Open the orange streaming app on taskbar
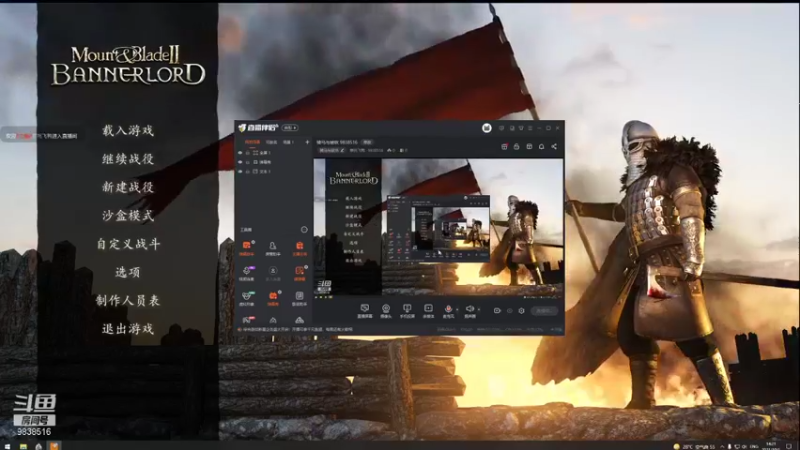The image size is (800, 450). (x=54, y=446)
